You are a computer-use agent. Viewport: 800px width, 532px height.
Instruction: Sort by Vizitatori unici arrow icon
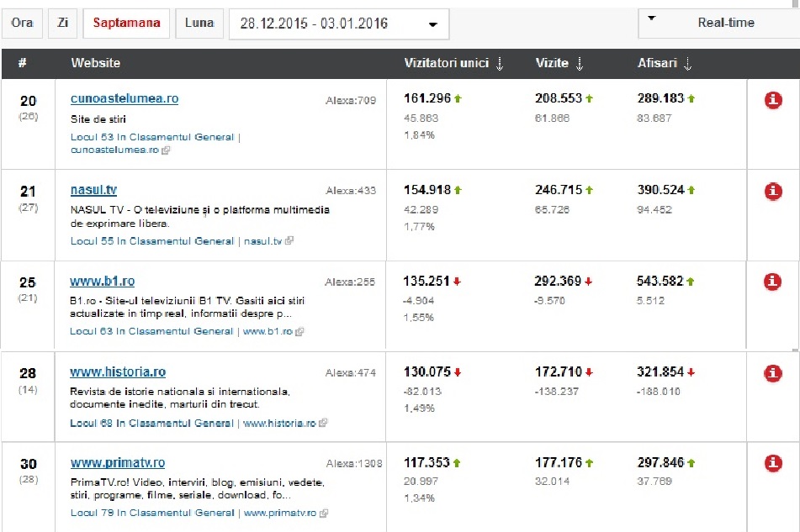500,64
